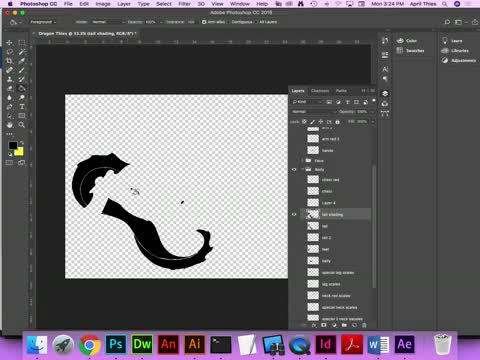Toggle the Contiguous checkbox
The width and height of the screenshot is (480, 360).
point(229,22)
